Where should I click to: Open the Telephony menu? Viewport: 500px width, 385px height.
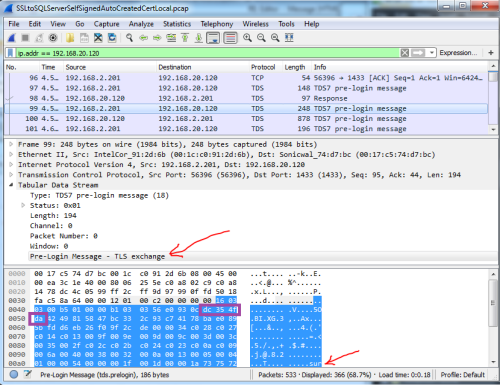(217, 24)
